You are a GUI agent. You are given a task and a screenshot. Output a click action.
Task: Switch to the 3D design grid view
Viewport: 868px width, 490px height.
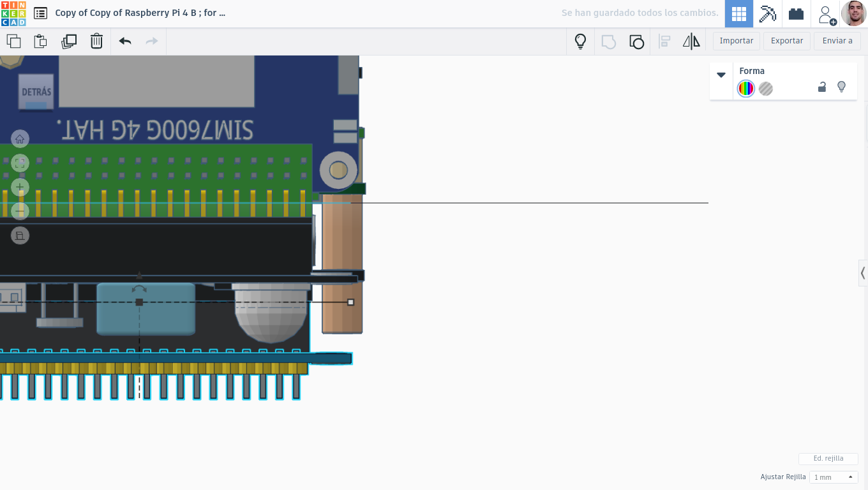tap(739, 13)
